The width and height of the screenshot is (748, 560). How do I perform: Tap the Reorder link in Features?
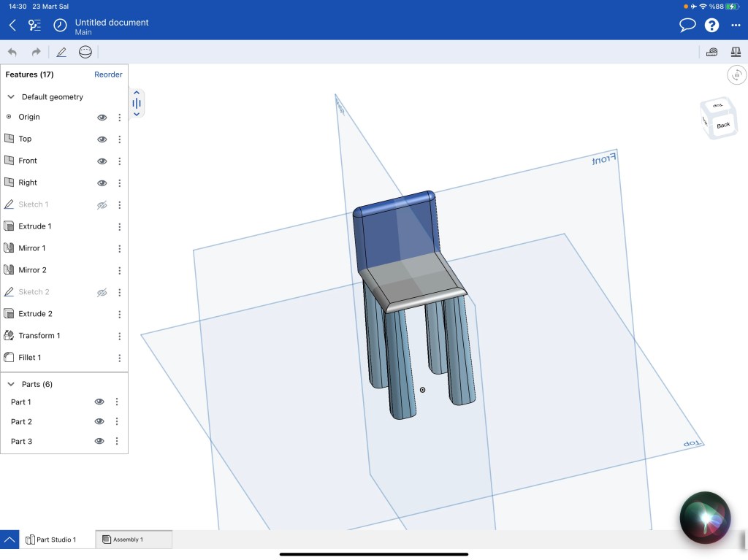108,74
